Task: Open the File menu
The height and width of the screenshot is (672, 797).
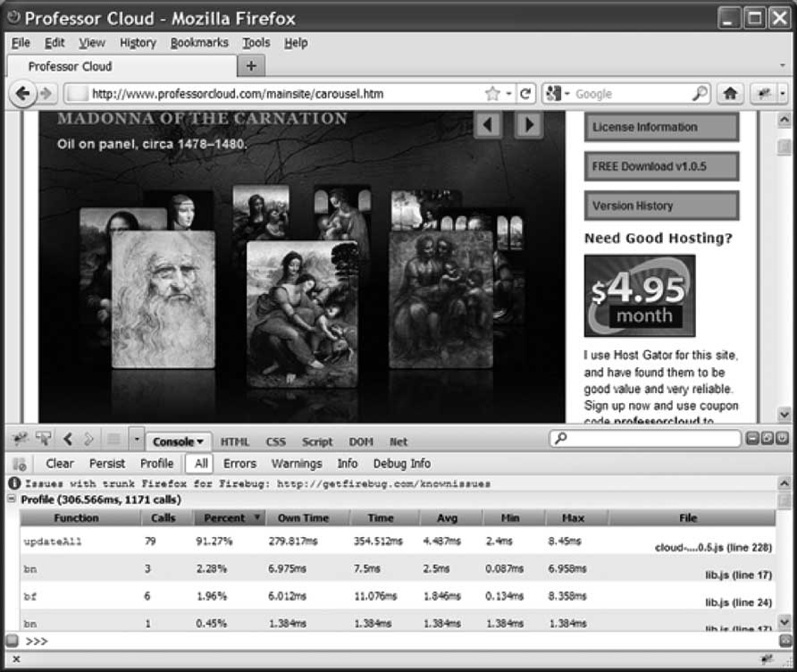Action: coord(21,43)
